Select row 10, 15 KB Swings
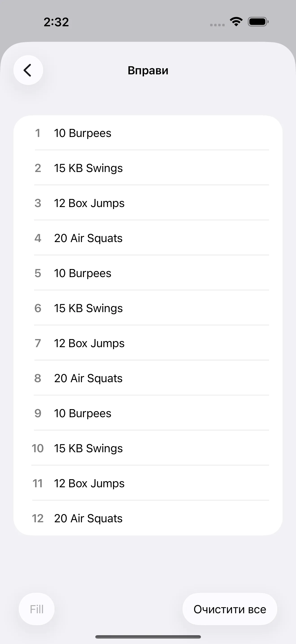The image size is (296, 644). (x=148, y=448)
